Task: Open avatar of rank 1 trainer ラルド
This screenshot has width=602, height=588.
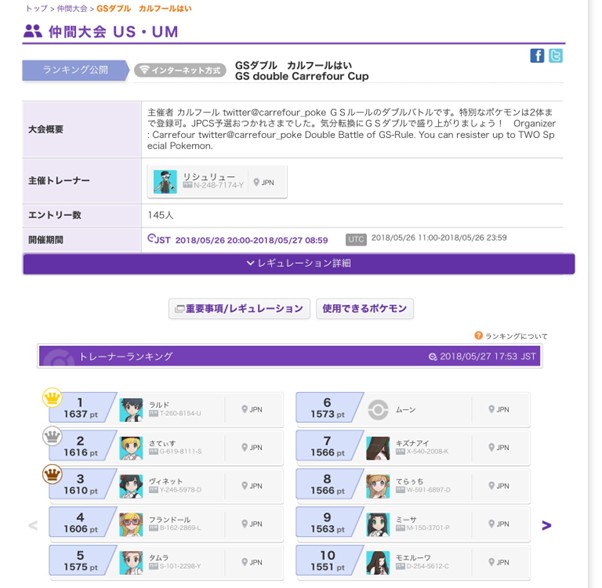Action: (x=131, y=410)
